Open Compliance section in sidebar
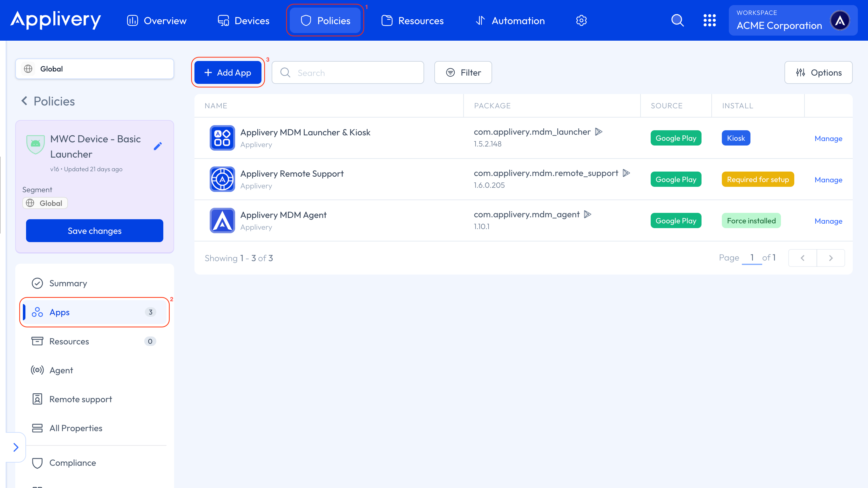Viewport: 868px width, 488px height. (x=72, y=463)
